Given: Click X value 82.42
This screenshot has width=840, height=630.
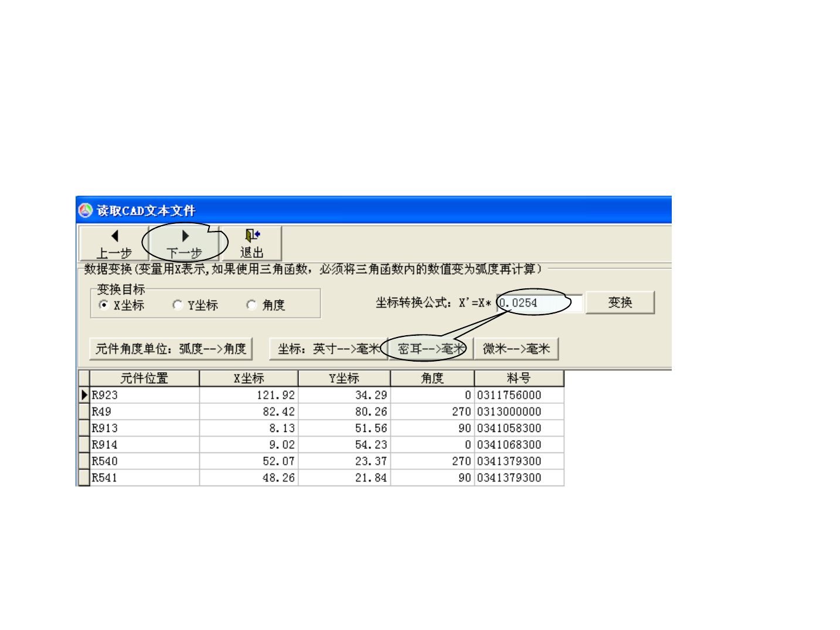Looking at the screenshot, I should (x=249, y=411).
